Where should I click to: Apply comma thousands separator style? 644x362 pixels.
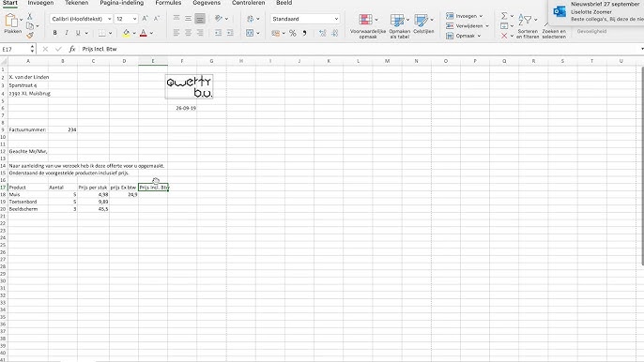[304, 33]
